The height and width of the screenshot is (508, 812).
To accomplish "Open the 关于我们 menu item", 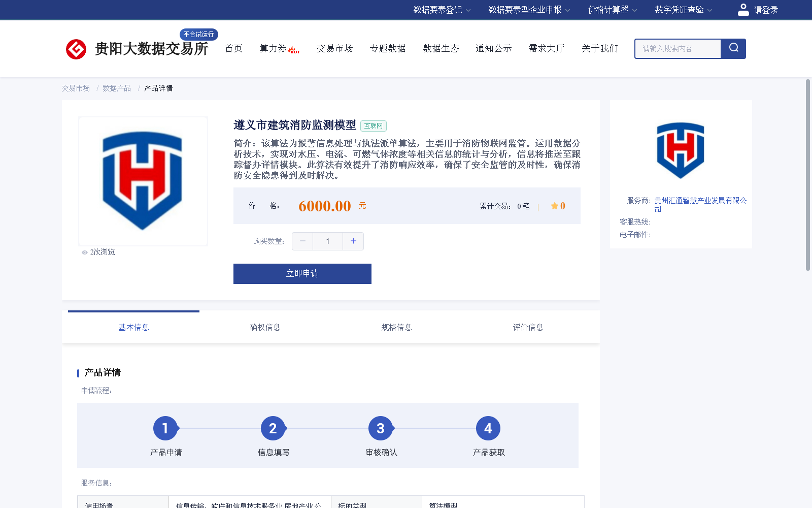I will pos(600,49).
